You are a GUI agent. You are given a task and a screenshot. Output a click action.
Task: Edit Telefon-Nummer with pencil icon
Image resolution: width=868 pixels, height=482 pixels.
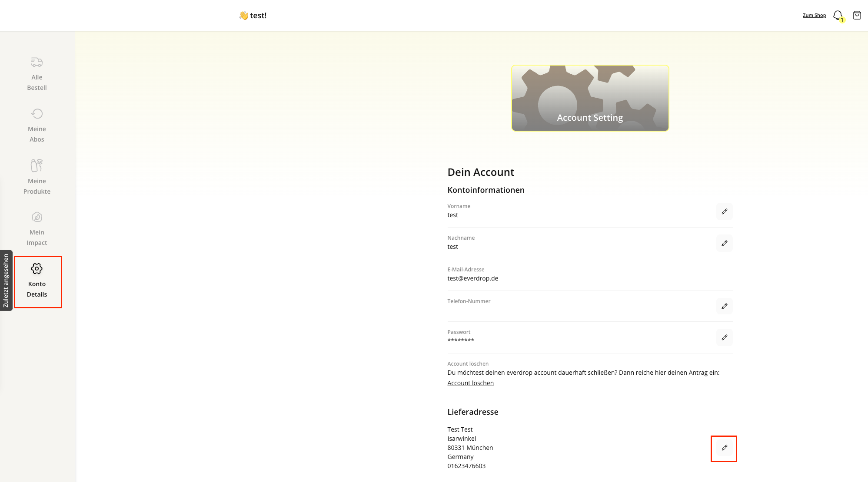coord(724,306)
